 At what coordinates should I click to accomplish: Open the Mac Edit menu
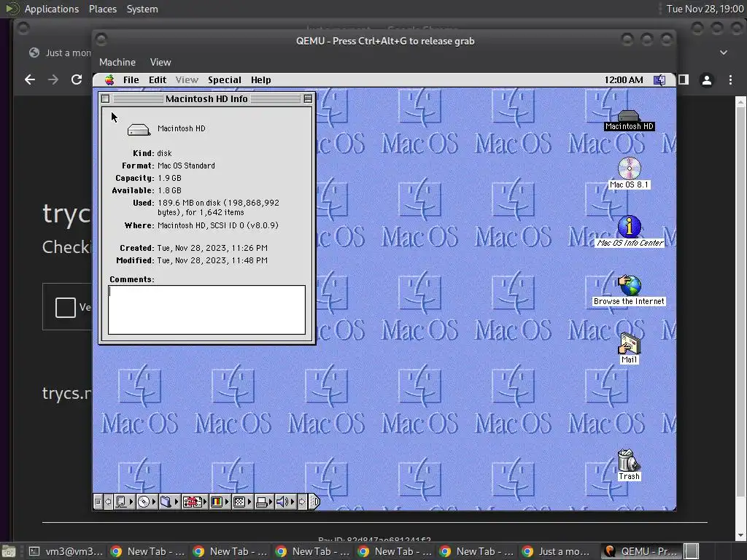pyautogui.click(x=158, y=80)
